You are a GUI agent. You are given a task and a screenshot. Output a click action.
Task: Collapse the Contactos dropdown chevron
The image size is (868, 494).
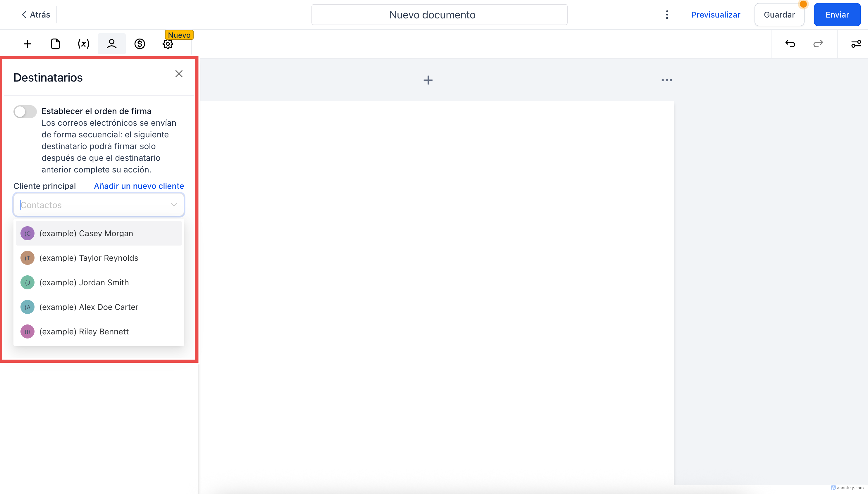(174, 205)
